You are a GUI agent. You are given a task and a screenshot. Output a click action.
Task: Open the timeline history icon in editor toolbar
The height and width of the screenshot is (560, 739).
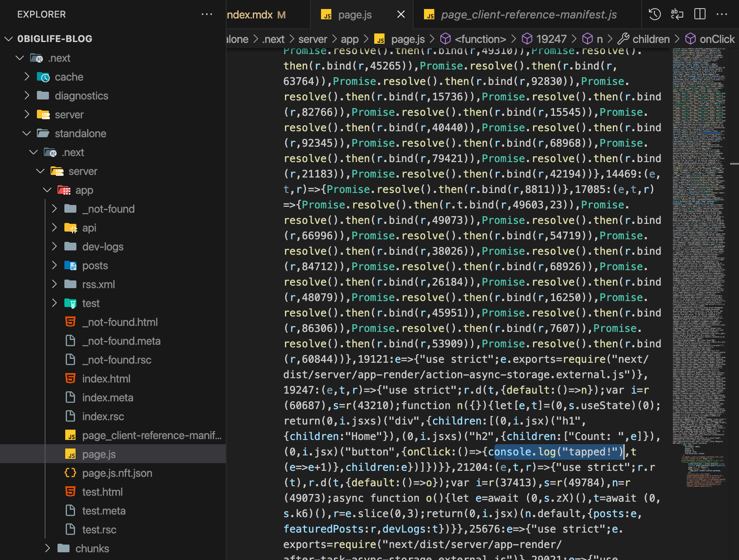click(x=654, y=14)
